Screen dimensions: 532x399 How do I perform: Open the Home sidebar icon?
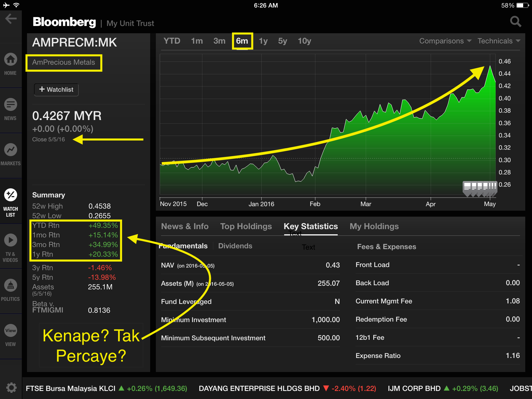(x=11, y=60)
